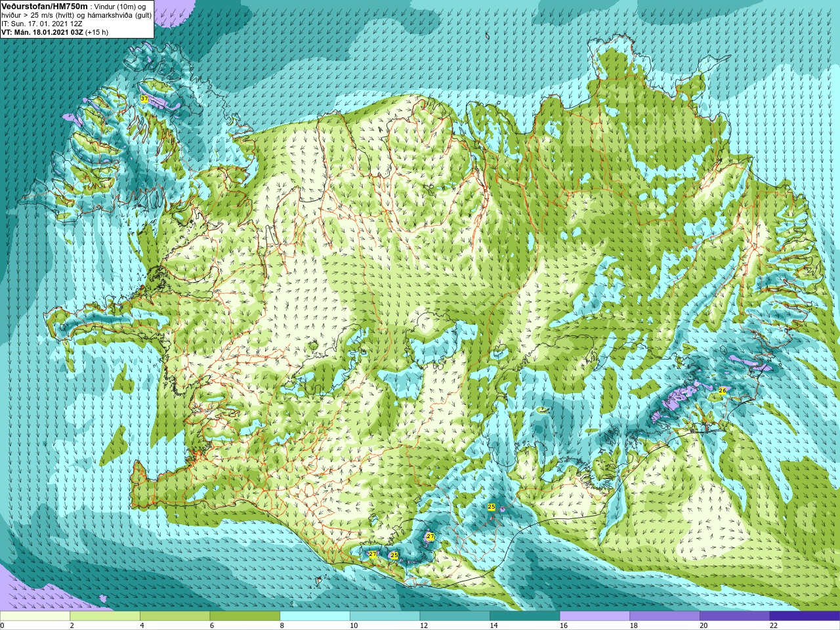Select the 18–20 m/s purple legend swatch
This screenshot has height=630, width=840.
[665, 616]
